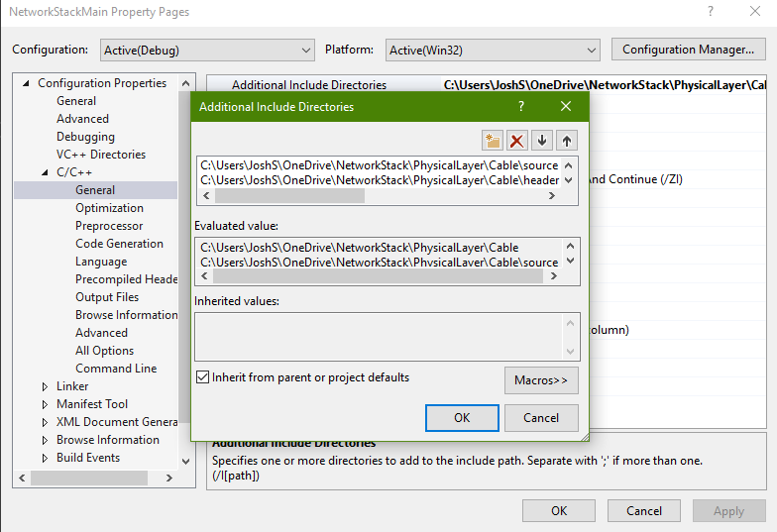Click scroll-left arrow in directory list
Image resolution: width=777 pixels, height=532 pixels.
pyautogui.click(x=206, y=196)
